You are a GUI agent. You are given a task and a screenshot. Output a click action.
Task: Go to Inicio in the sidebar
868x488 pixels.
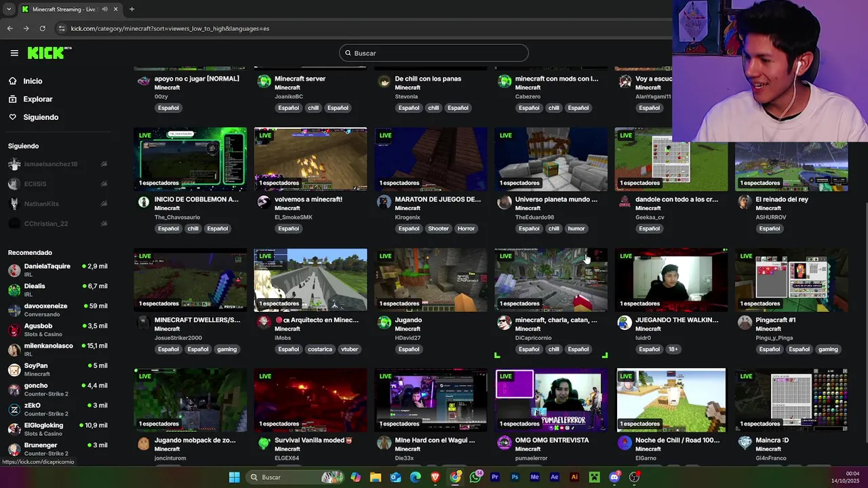33,81
